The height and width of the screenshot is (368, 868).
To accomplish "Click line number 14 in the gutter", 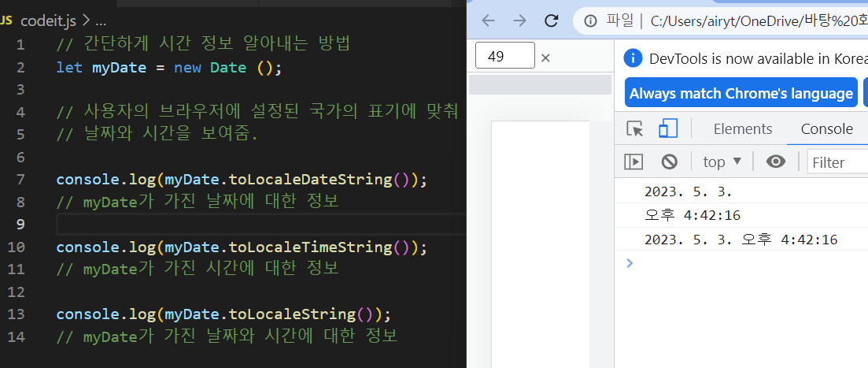I will 17,336.
